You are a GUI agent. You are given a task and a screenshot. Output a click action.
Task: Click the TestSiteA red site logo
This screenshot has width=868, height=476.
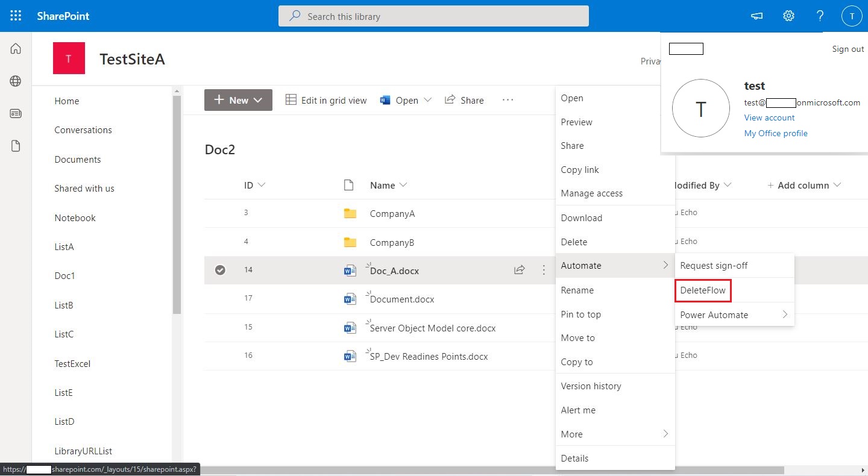click(x=69, y=58)
